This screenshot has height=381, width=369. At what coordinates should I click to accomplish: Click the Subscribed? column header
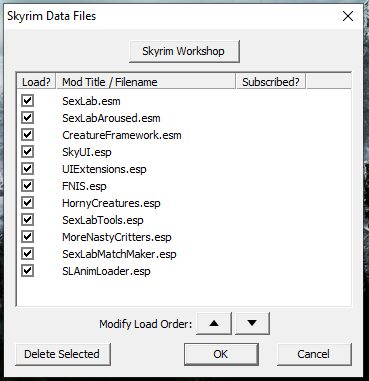[x=271, y=82]
